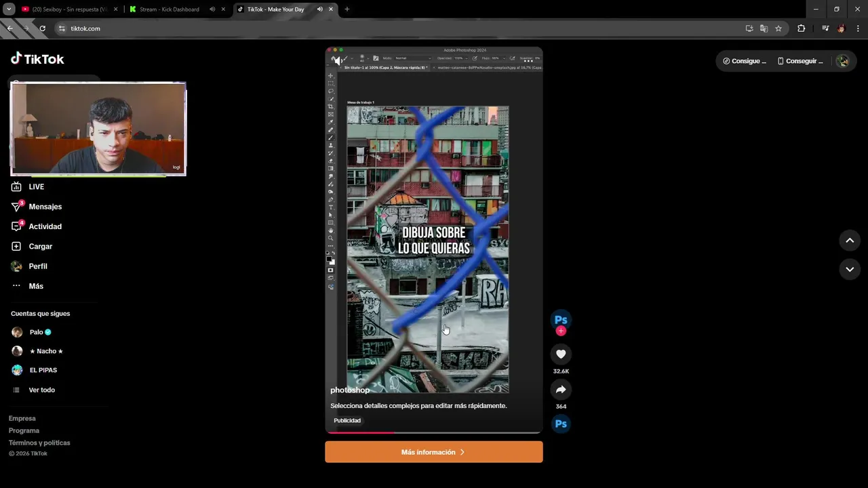Follow Photoshop via the red plus badge
The image size is (868, 488).
(561, 331)
